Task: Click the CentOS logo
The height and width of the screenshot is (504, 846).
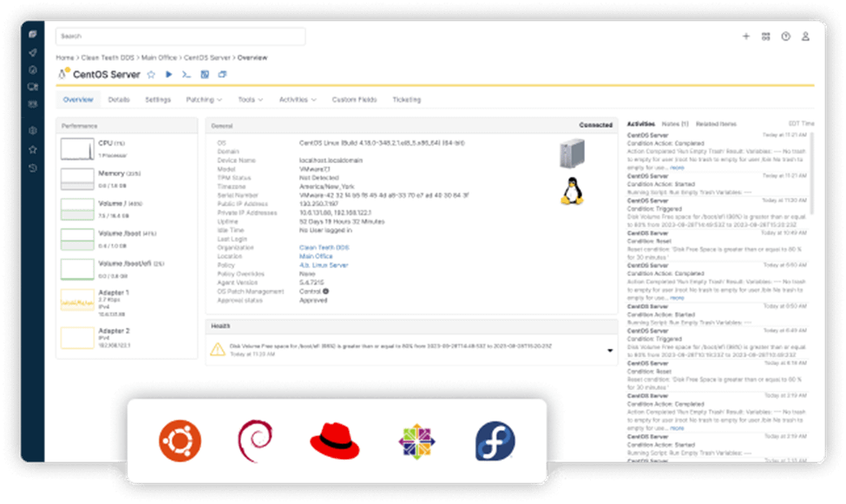Action: pos(416,442)
